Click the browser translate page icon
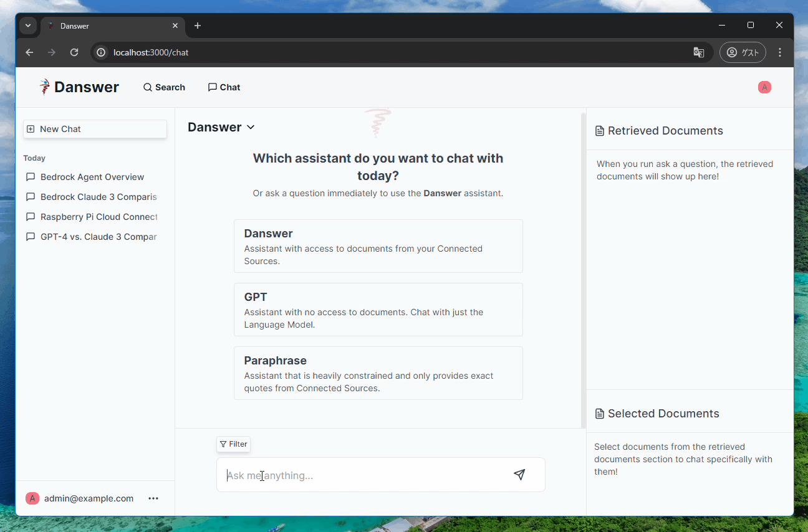Screen dimensions: 808x532 698,52
